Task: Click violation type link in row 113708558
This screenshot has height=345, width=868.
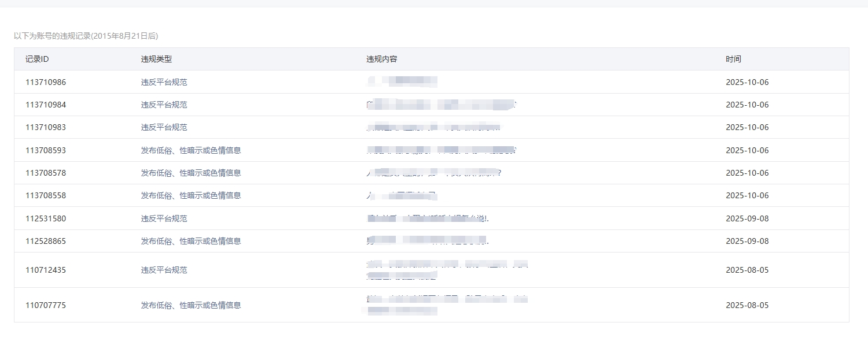Action: 191,195
